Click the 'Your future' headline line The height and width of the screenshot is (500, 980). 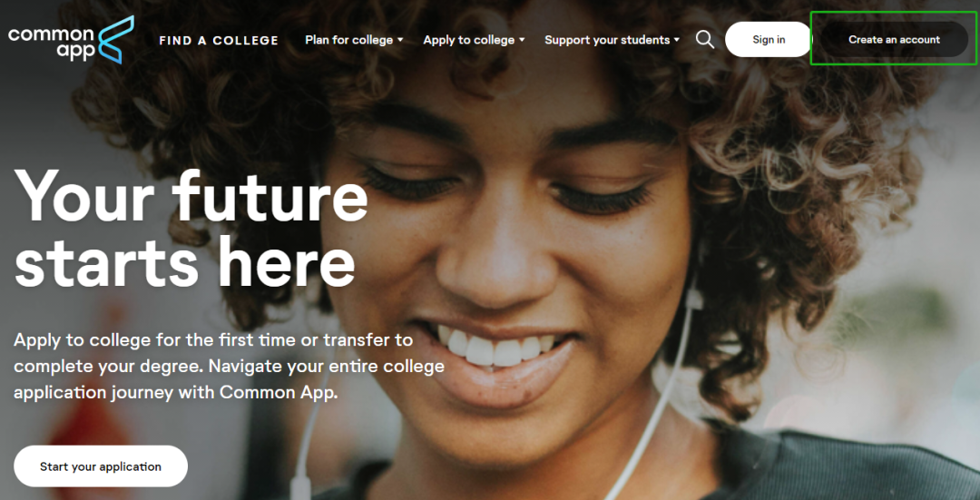(191, 195)
